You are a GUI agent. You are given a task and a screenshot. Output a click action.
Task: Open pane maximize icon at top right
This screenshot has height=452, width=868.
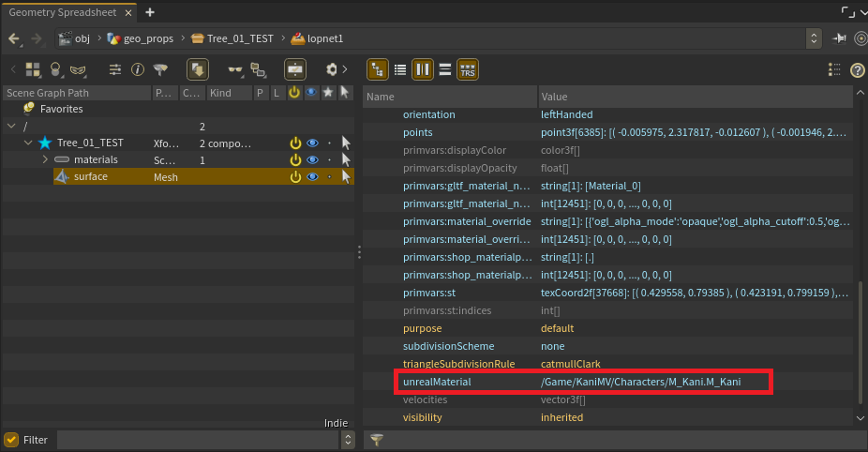coord(847,12)
